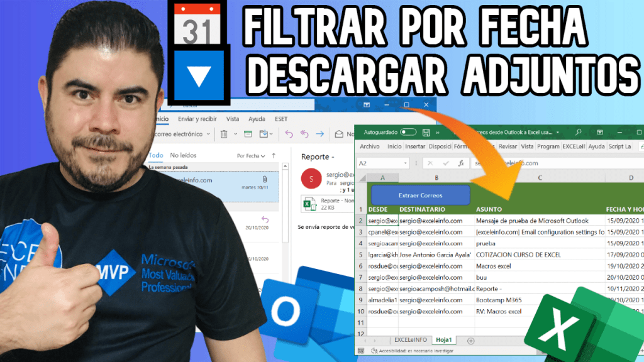The height and width of the screenshot is (362, 644).
Task: Open the Vista tab in Outlook
Action: (x=233, y=119)
